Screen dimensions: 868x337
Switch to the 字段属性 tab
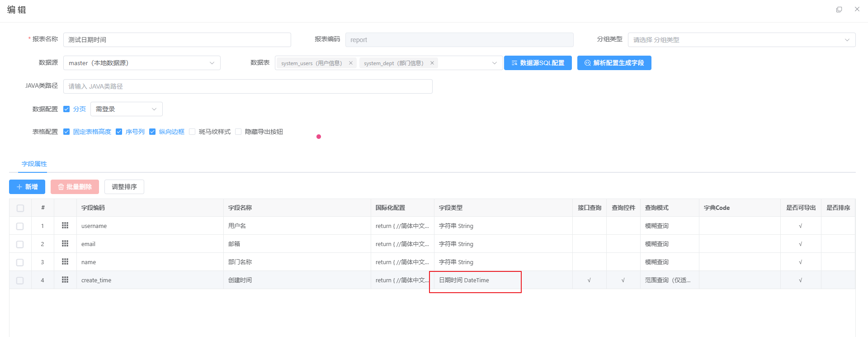click(34, 164)
